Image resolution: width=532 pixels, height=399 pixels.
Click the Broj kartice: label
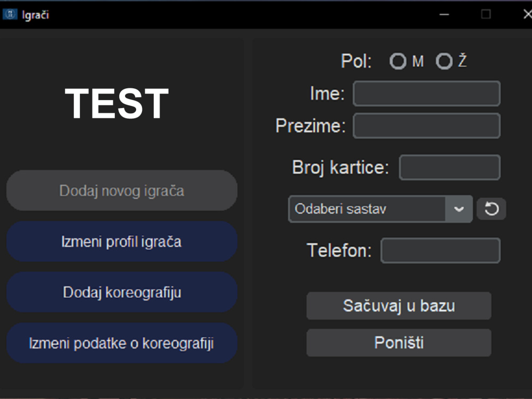[x=340, y=168]
